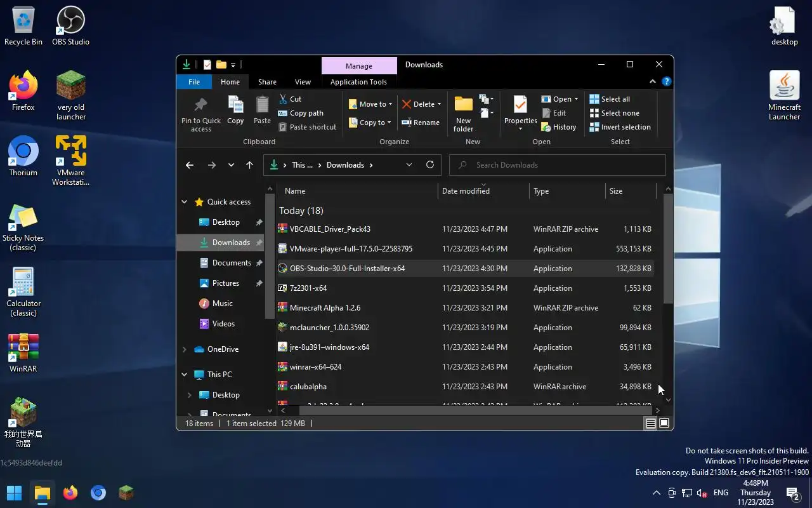Click Invert selection

tap(620, 127)
